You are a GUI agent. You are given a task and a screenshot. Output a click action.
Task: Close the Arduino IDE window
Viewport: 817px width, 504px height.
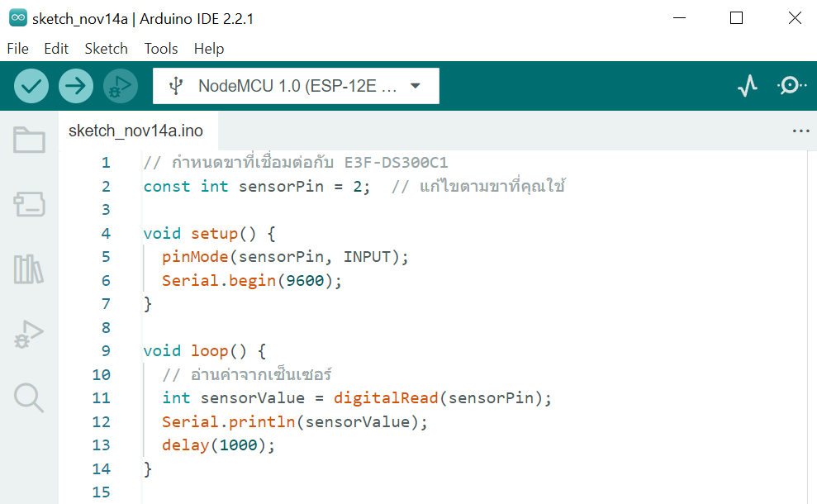click(796, 18)
